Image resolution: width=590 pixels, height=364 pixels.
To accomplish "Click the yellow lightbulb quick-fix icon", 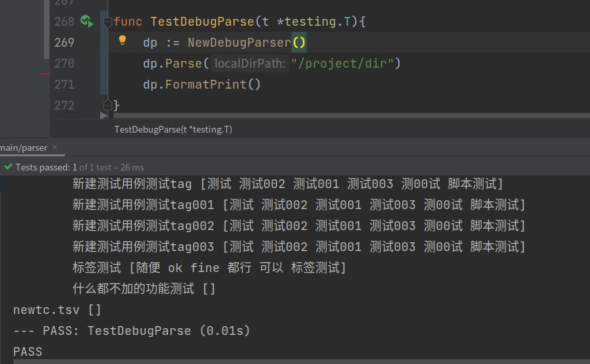I will (122, 41).
